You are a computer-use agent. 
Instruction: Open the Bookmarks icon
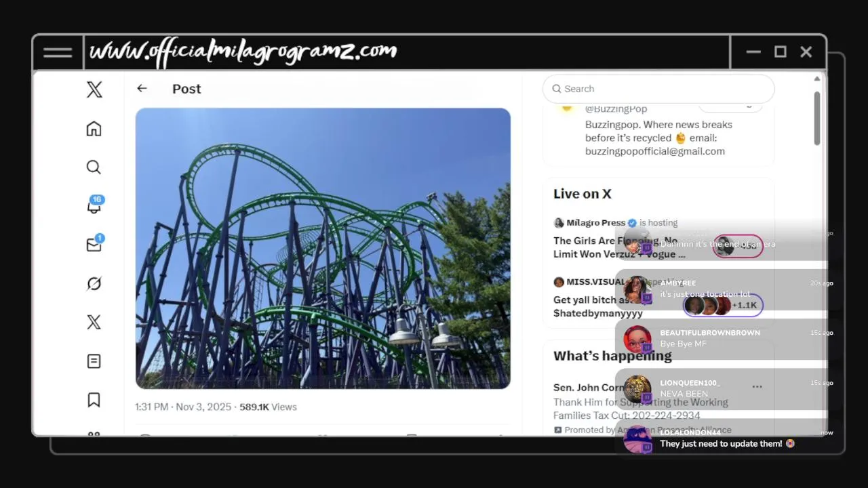[x=94, y=400]
